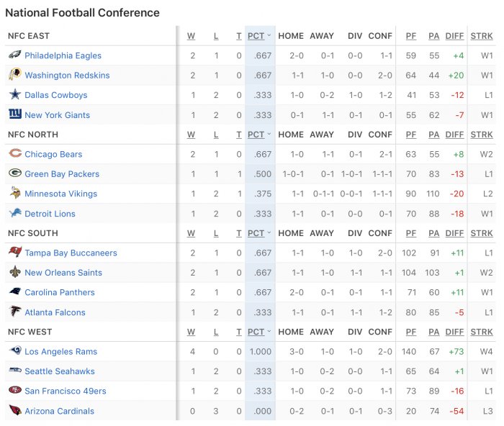This screenshot has width=504, height=426.
Task: Open the Detroit Lions team link
Action: point(50,214)
